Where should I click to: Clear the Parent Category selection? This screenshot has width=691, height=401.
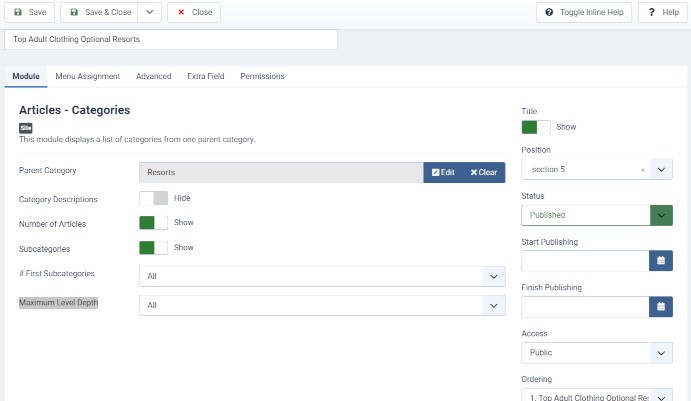tap(484, 172)
